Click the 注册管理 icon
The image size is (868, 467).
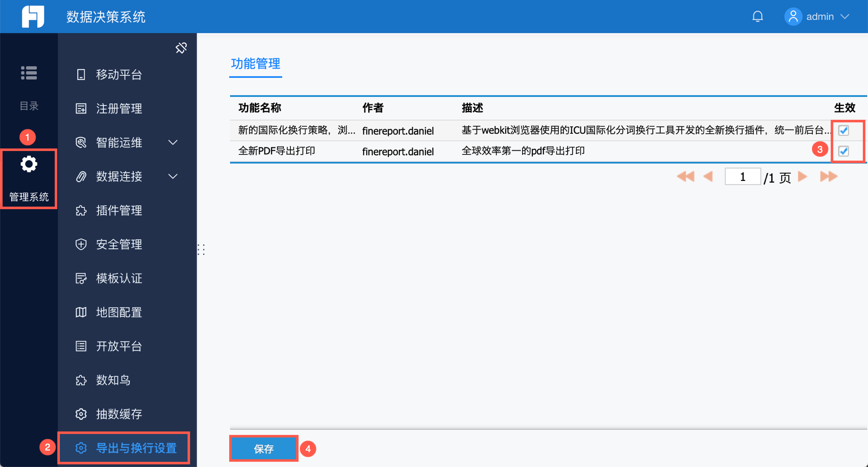81,109
